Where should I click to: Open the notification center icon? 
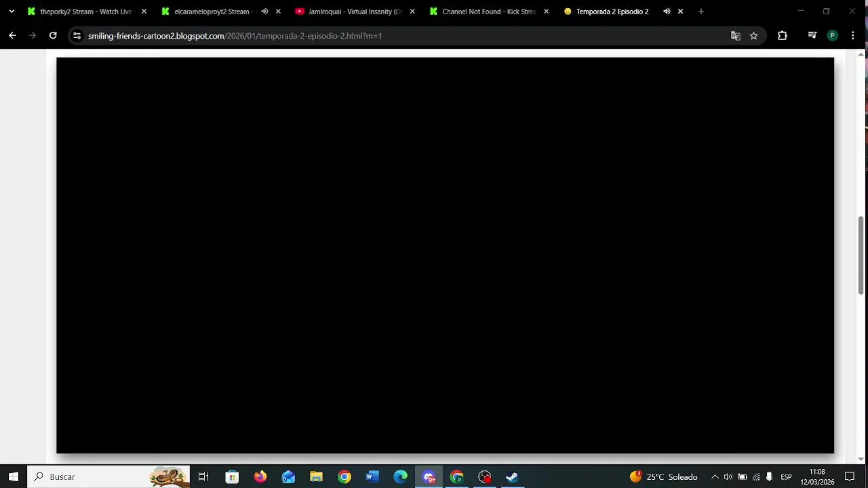tap(850, 476)
